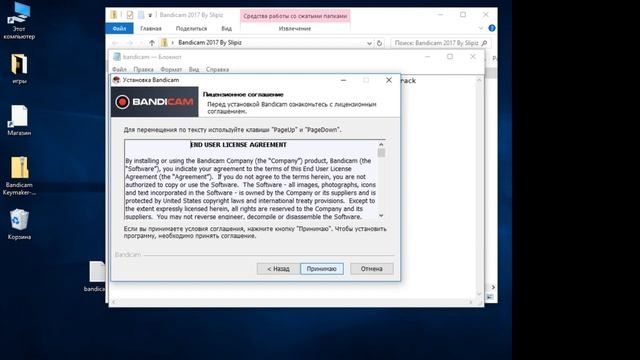Open quick access toolbar customize dropdown
The width and height of the screenshot is (640, 360).
[x=150, y=15]
